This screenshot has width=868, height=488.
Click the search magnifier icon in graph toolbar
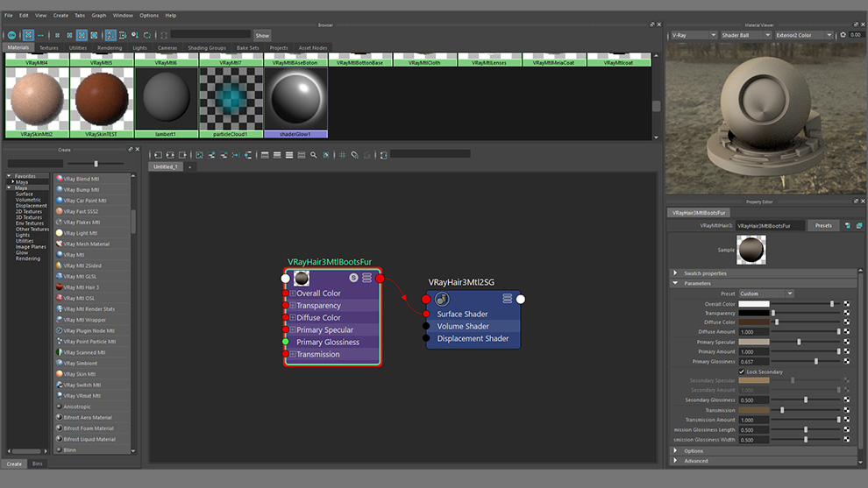pos(314,154)
